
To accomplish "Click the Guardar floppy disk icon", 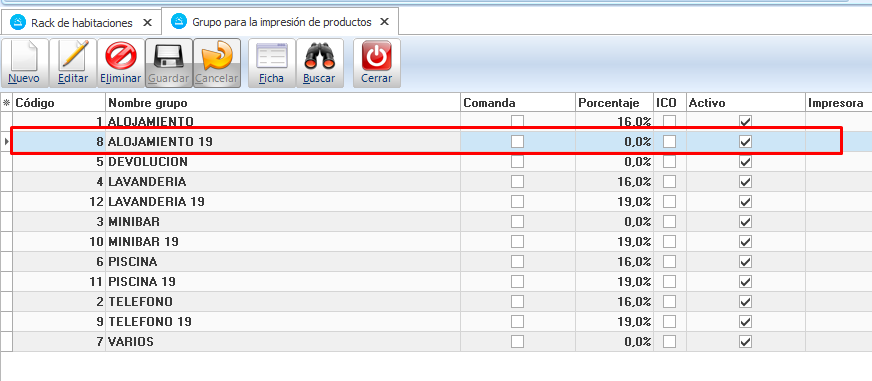I will [169, 56].
